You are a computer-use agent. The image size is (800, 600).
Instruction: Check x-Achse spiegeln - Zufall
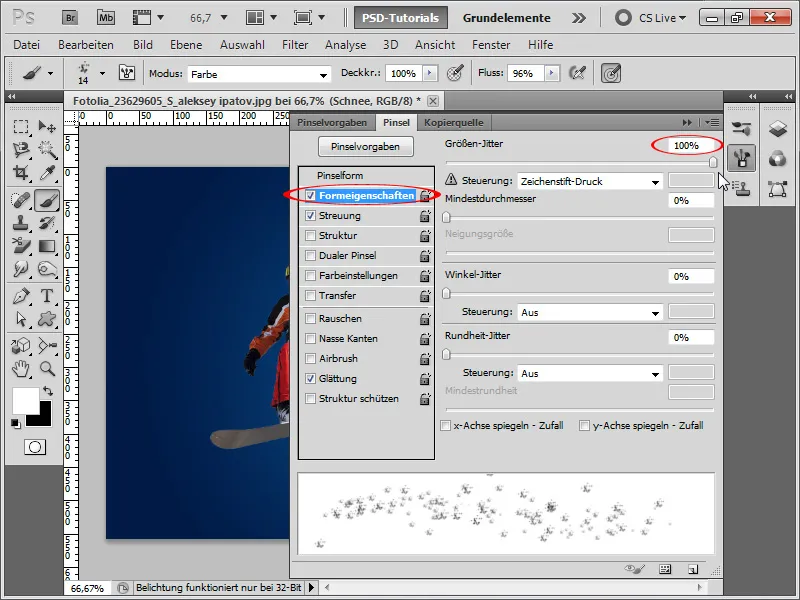[445, 426]
